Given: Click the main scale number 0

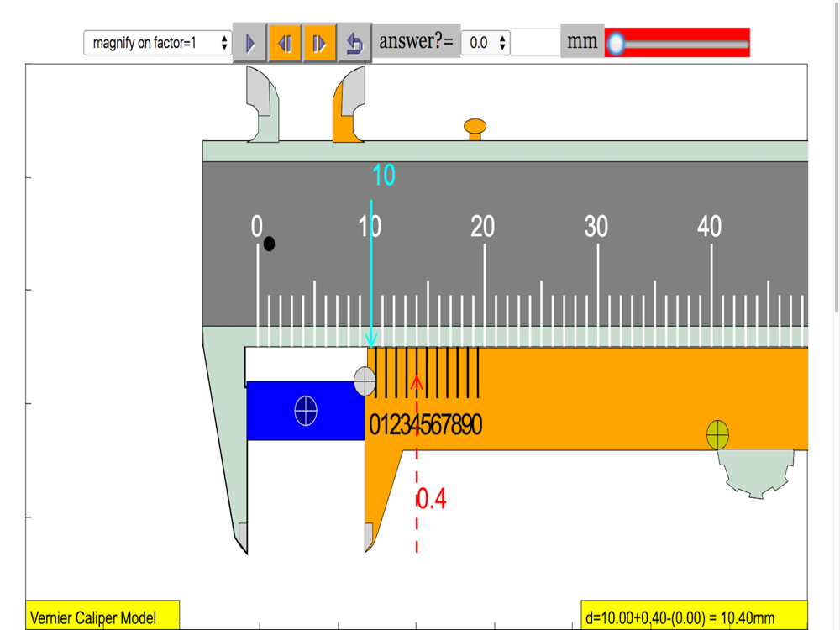Looking at the screenshot, I should tap(257, 226).
